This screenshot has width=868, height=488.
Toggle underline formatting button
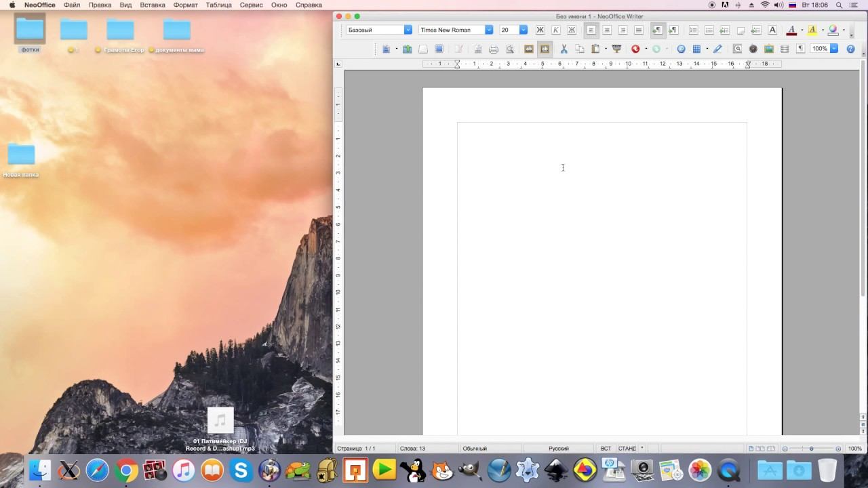[x=572, y=30]
